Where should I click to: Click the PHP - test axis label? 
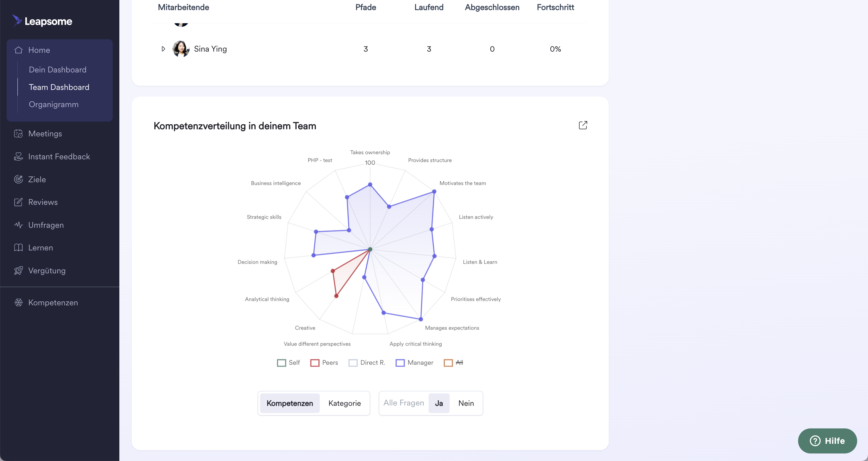pos(320,160)
